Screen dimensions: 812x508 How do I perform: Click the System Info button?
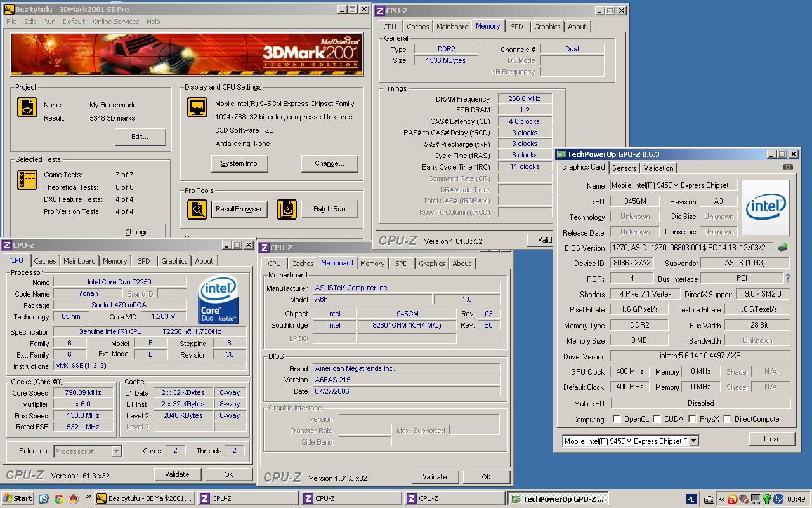coord(239,163)
